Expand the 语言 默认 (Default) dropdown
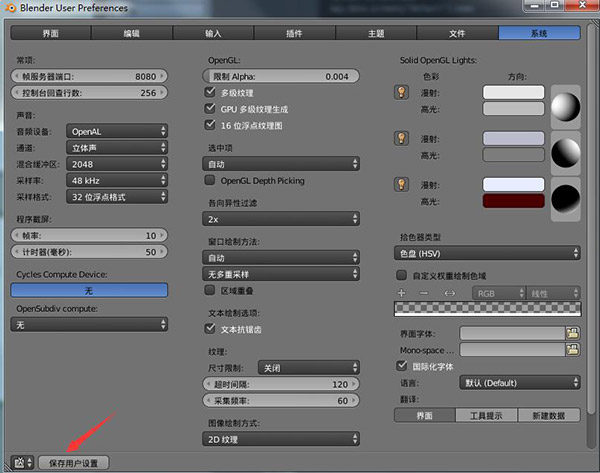This screenshot has height=473, width=600. pyautogui.click(x=520, y=382)
